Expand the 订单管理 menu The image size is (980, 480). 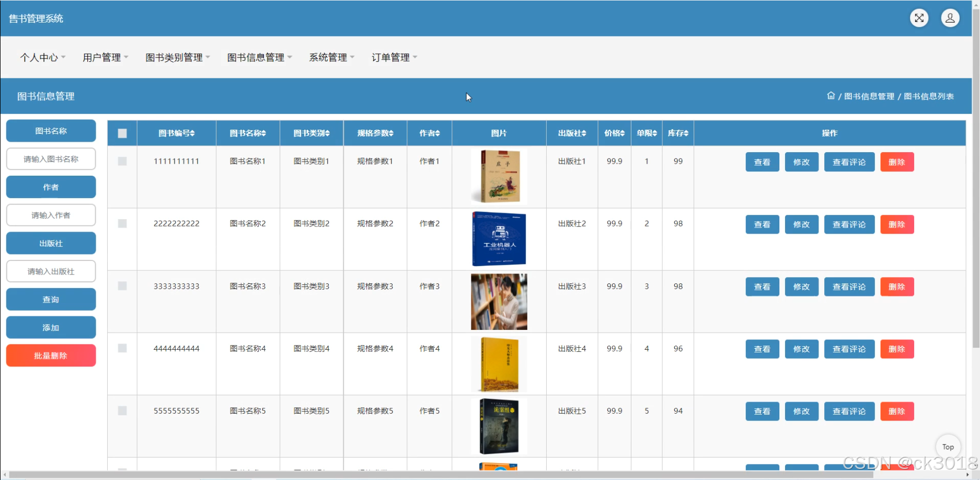click(x=394, y=57)
